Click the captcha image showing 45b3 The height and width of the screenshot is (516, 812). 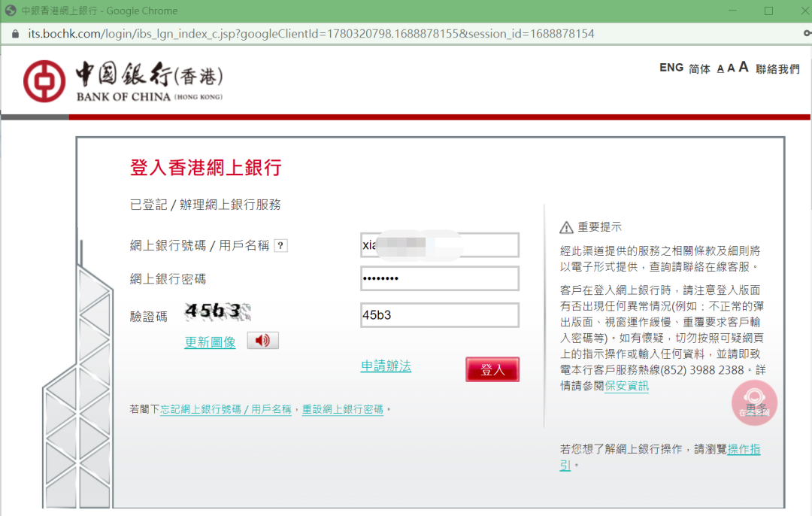217,311
